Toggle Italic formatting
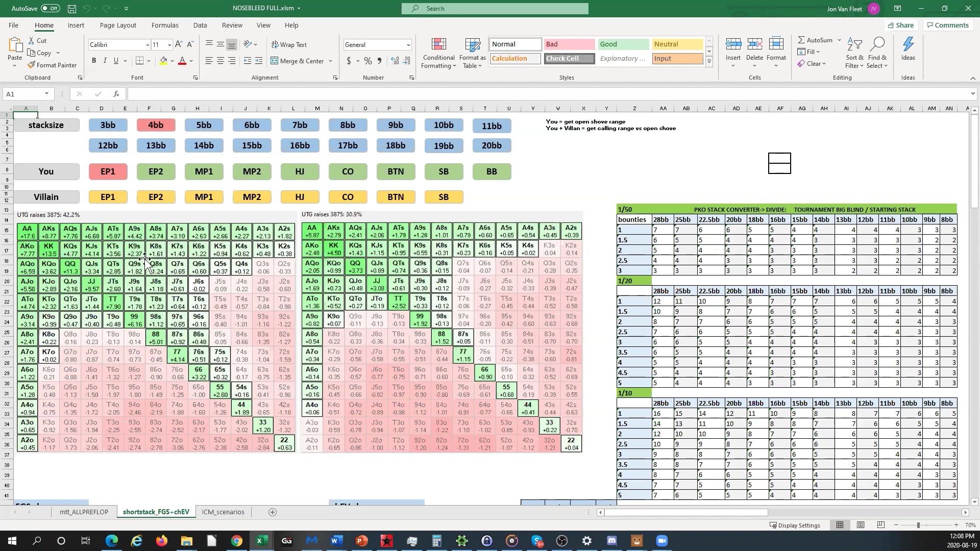The width and height of the screenshot is (980, 551). tap(105, 60)
